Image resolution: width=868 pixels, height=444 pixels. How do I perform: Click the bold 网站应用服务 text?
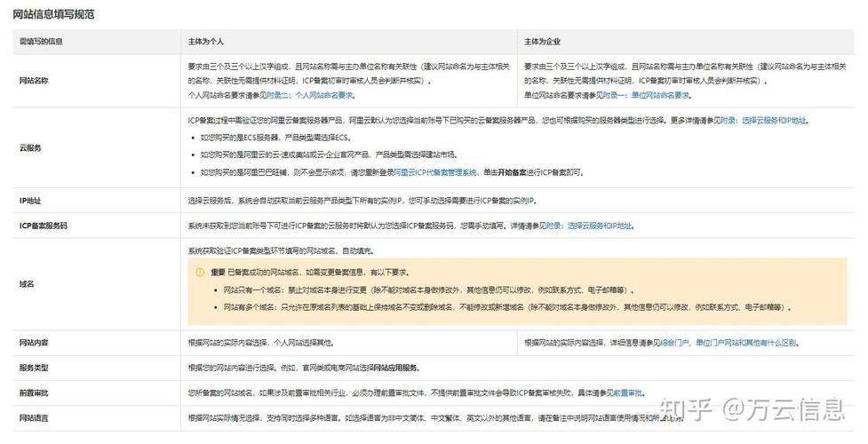pyautogui.click(x=396, y=369)
